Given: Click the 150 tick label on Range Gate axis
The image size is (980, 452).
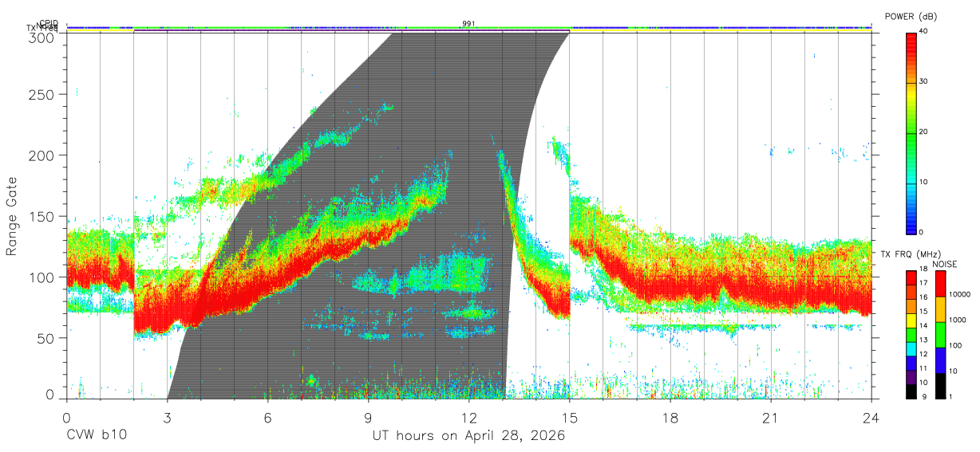Looking at the screenshot, I should [43, 216].
